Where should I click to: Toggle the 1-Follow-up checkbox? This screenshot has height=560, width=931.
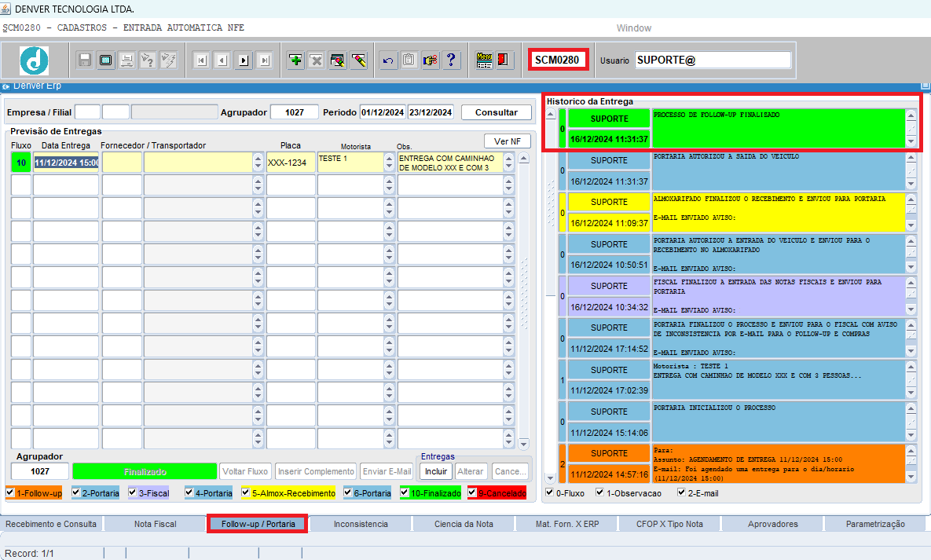pyautogui.click(x=10, y=492)
